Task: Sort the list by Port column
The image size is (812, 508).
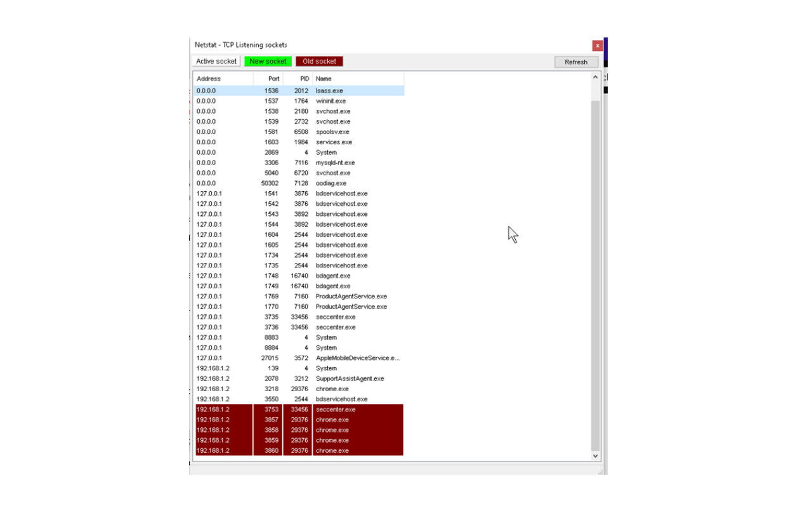Action: 273,78
